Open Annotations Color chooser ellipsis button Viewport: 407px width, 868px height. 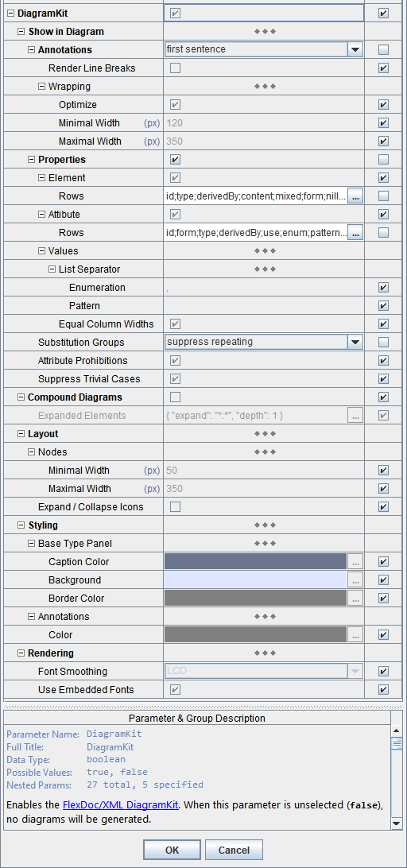click(x=355, y=635)
